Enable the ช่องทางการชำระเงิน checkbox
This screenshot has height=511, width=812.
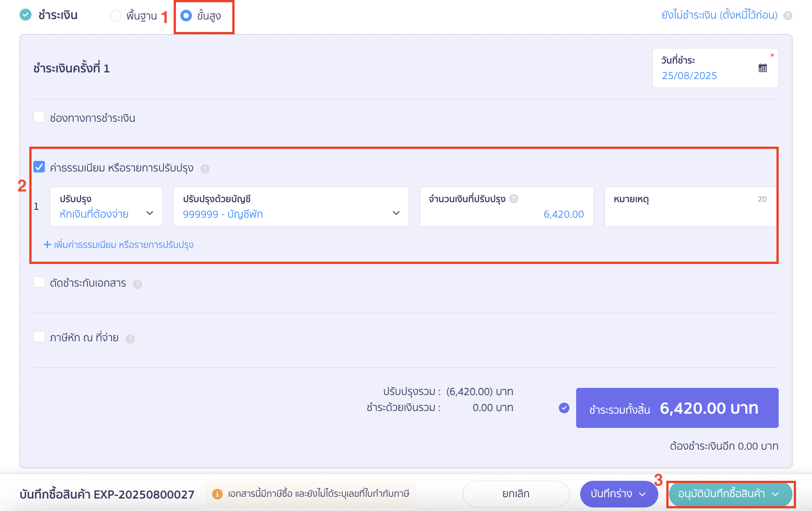[x=39, y=117]
